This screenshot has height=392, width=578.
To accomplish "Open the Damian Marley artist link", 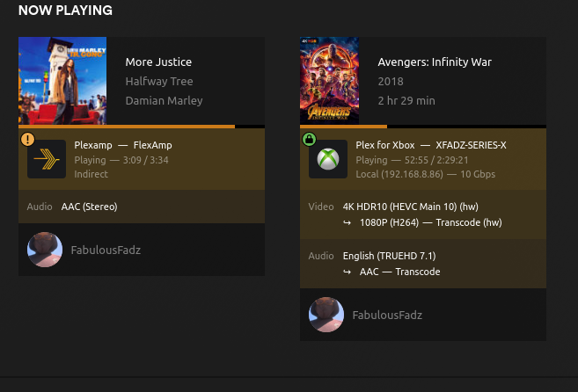I will 164,100.
